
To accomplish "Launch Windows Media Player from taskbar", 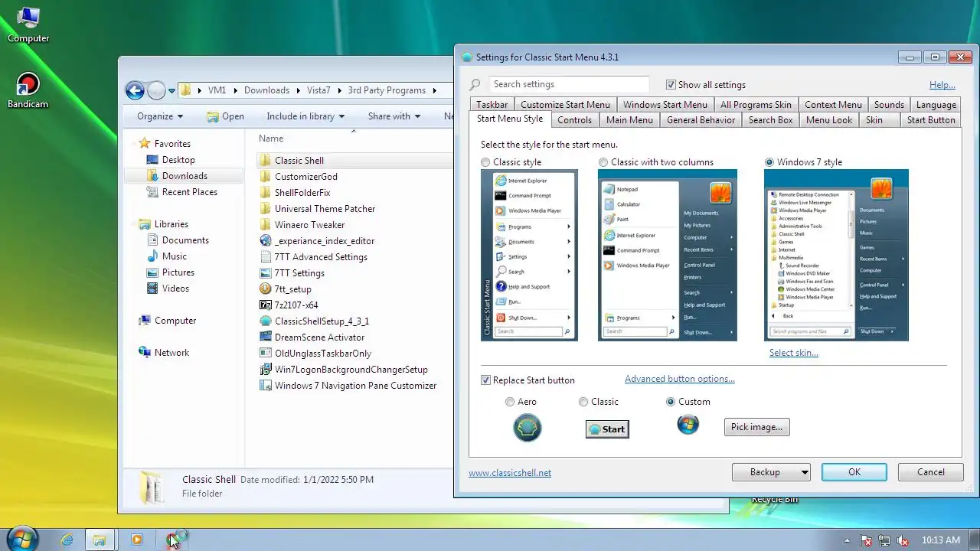I will [x=137, y=540].
